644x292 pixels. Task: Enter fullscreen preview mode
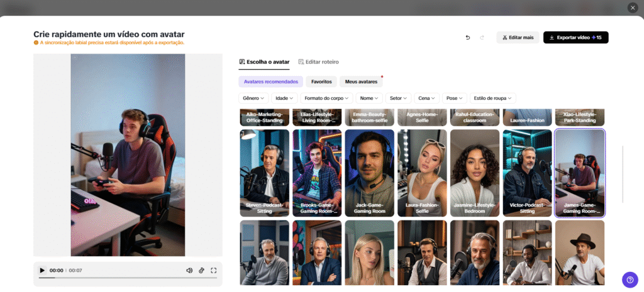click(x=214, y=270)
